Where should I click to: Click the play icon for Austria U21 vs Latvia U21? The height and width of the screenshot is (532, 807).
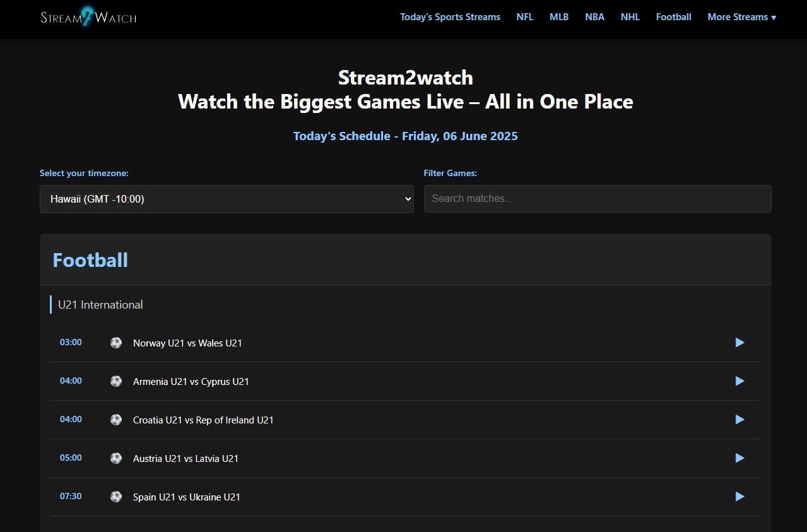point(739,458)
